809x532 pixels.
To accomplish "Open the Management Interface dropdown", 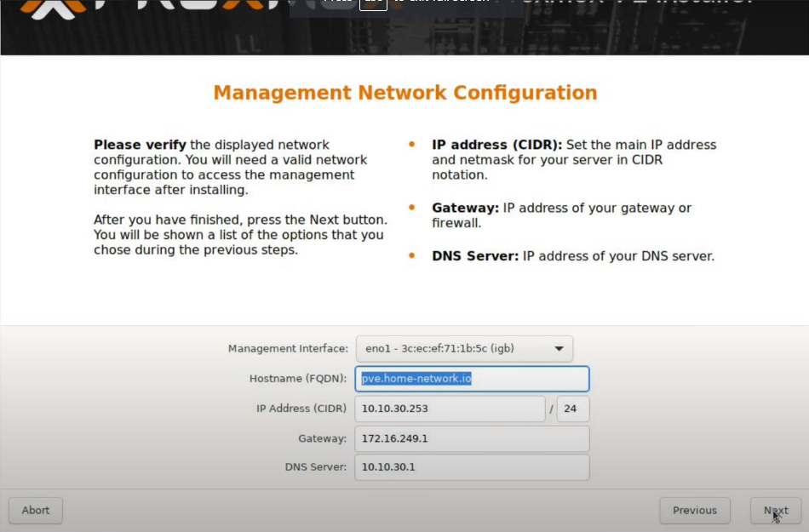I will pos(463,348).
